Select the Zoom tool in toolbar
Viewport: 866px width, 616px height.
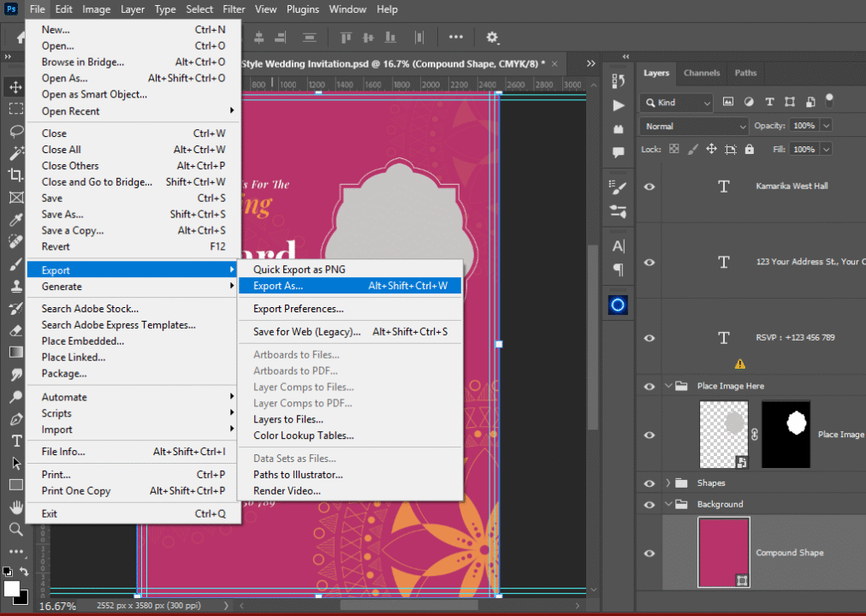[15, 529]
